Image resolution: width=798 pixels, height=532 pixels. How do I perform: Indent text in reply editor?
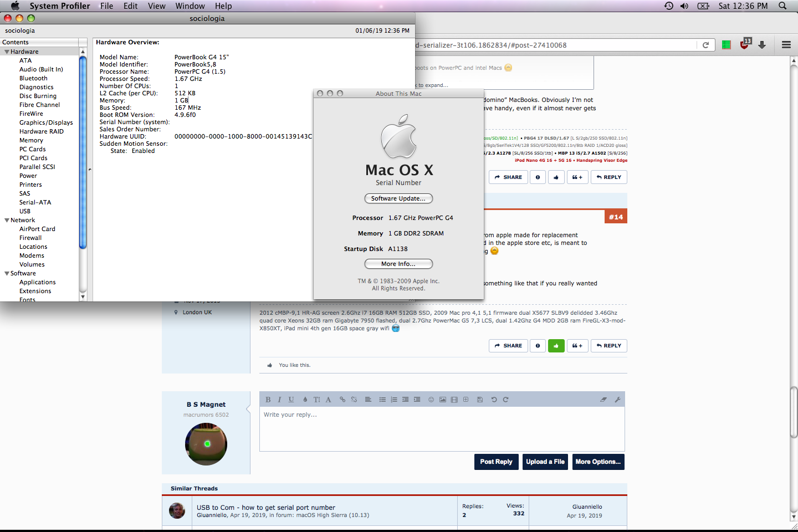(x=417, y=400)
